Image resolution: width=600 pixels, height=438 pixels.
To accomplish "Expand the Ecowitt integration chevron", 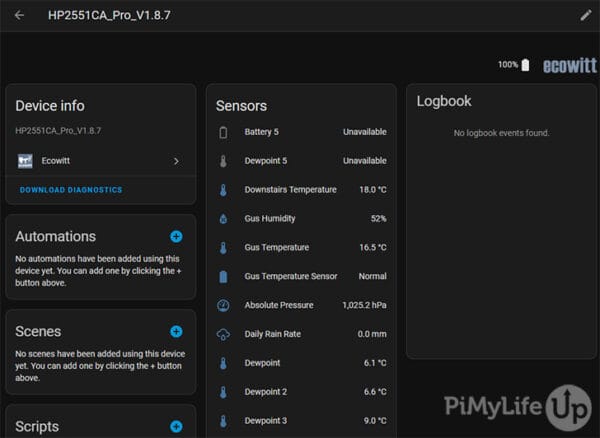I will 176,160.
